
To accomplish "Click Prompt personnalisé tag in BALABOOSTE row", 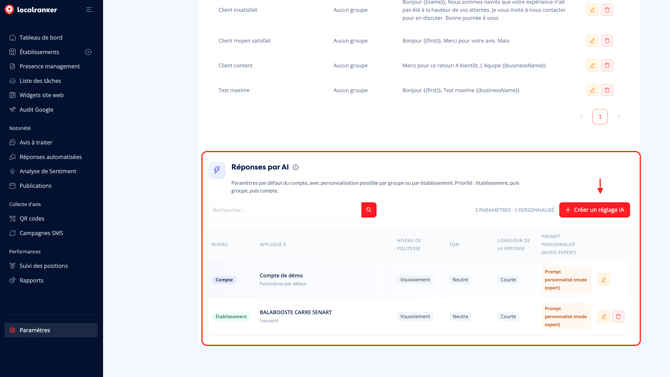I will [566, 317].
